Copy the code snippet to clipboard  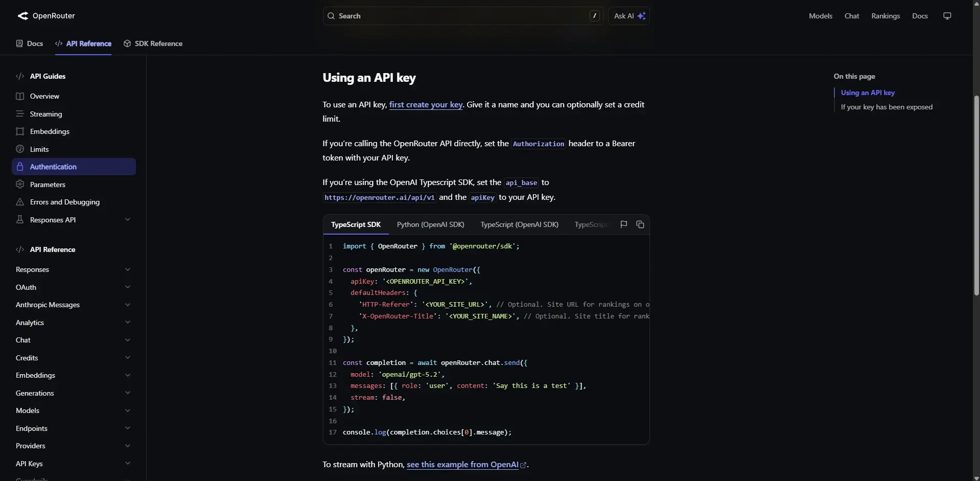(x=640, y=224)
